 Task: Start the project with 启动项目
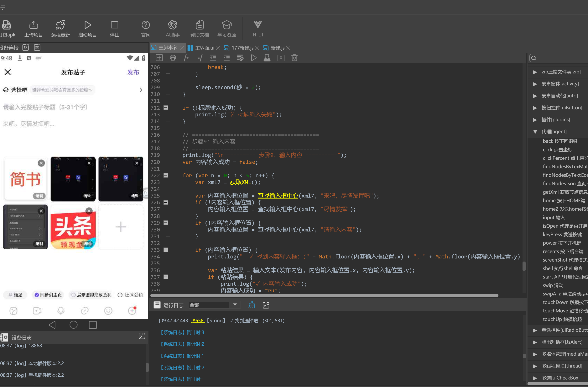pos(87,29)
